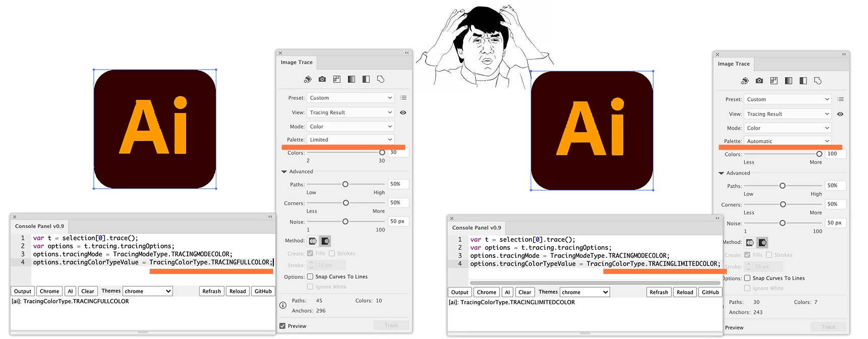Collapse left Console Panel with double-arrow icon
868x339 pixels.
tap(270, 216)
